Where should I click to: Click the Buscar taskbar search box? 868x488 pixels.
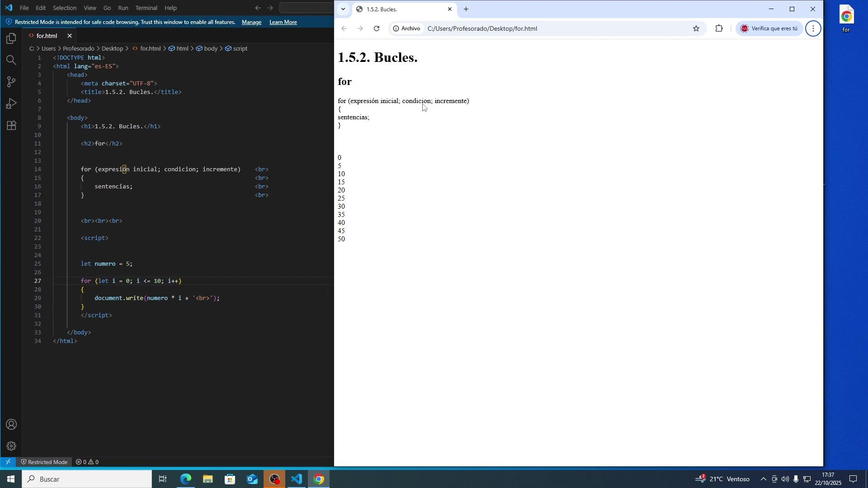86,479
